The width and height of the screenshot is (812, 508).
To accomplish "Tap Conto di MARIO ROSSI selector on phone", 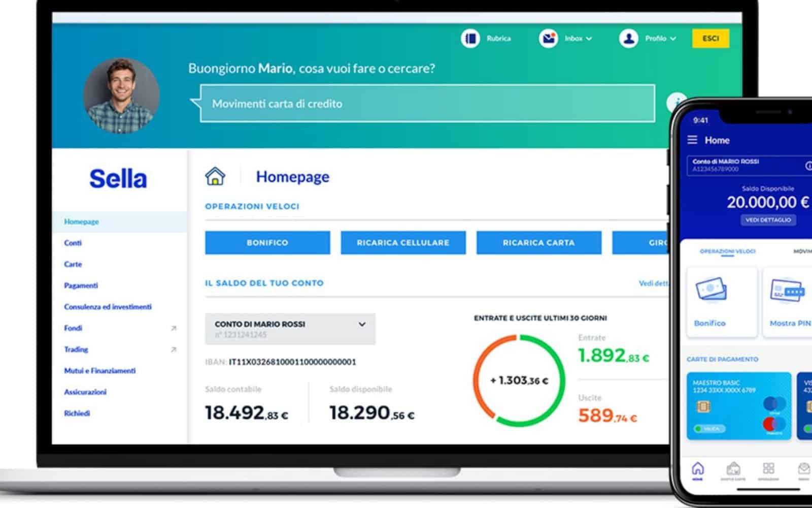I will point(750,165).
